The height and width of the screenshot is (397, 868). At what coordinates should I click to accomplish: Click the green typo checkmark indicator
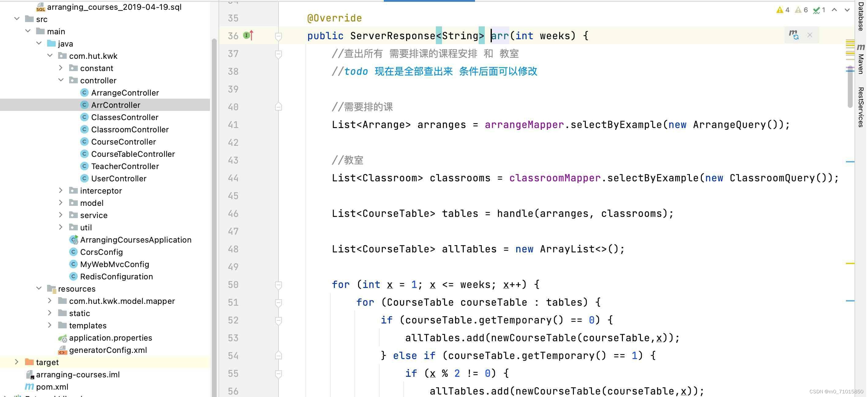tap(819, 10)
